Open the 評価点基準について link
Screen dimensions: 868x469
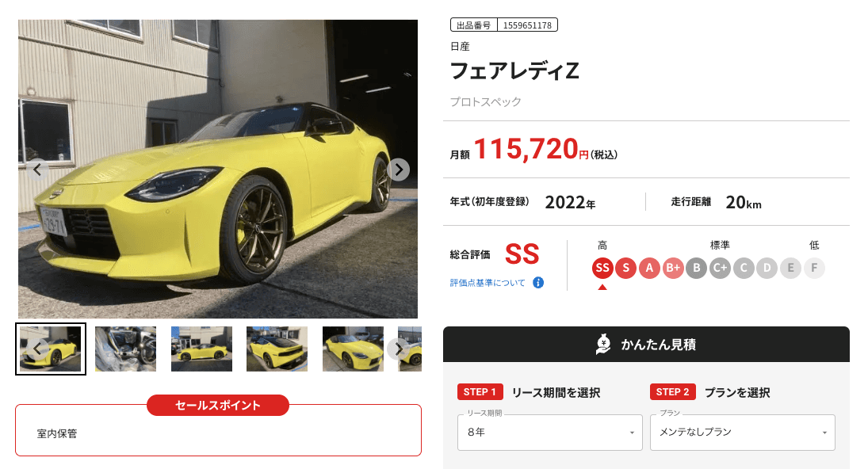click(488, 283)
